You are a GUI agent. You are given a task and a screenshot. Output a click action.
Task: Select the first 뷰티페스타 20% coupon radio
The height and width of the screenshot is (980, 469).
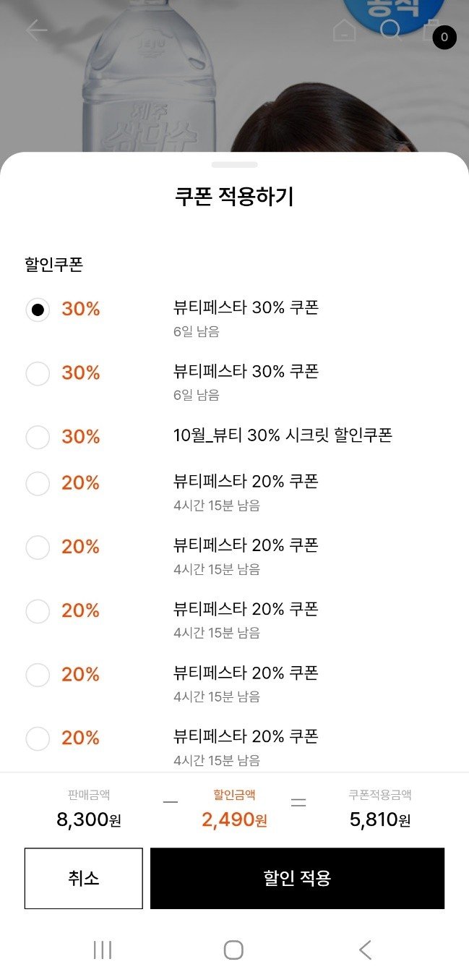coord(38,483)
